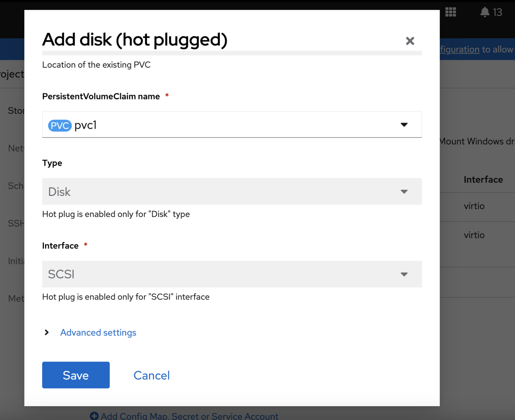515x420 pixels.
Task: Select the Scheduling side tab
Action: click(x=16, y=186)
